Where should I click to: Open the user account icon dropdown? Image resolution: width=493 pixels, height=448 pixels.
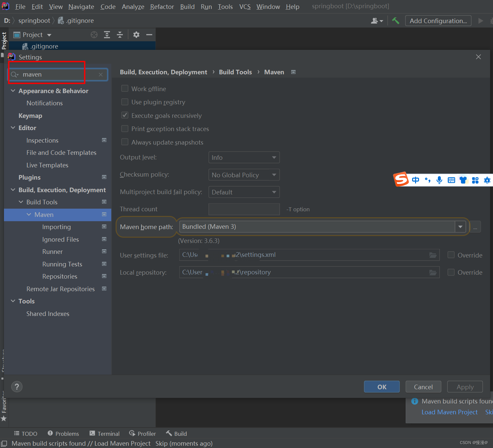(377, 21)
